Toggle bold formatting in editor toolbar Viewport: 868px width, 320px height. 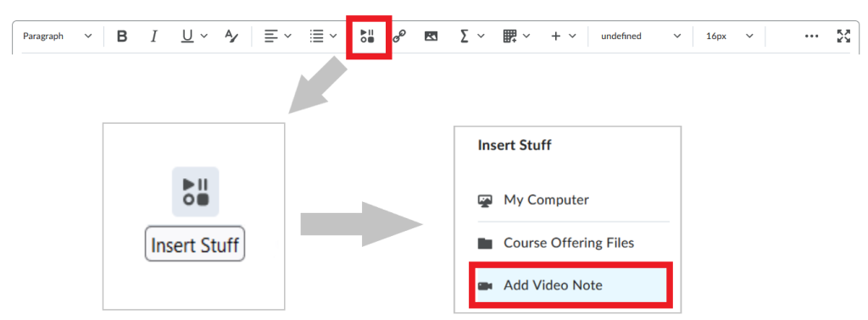[x=122, y=36]
